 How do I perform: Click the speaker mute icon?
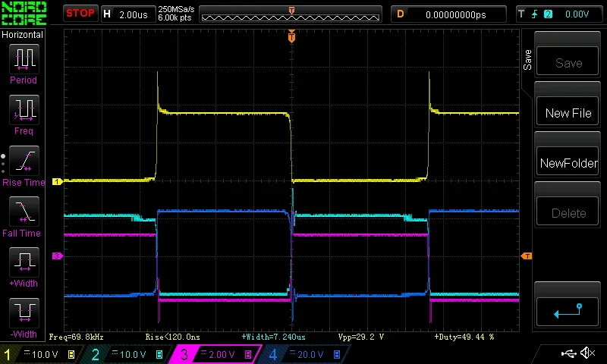(x=587, y=353)
